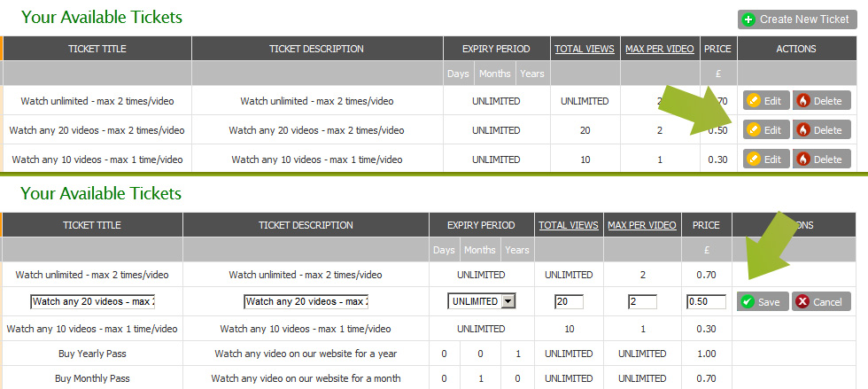Click the red Delete icon for Watch unlimited ticket

(x=803, y=101)
